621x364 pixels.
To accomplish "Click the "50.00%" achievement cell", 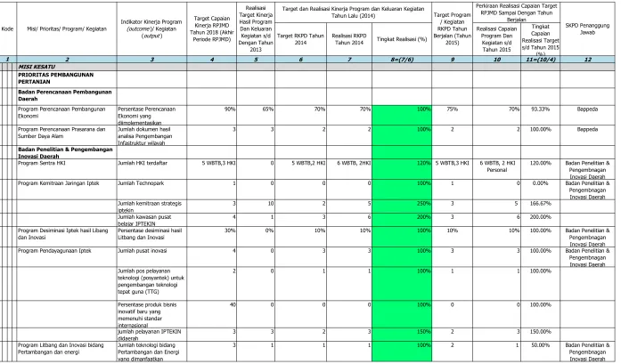I will point(541,352).
